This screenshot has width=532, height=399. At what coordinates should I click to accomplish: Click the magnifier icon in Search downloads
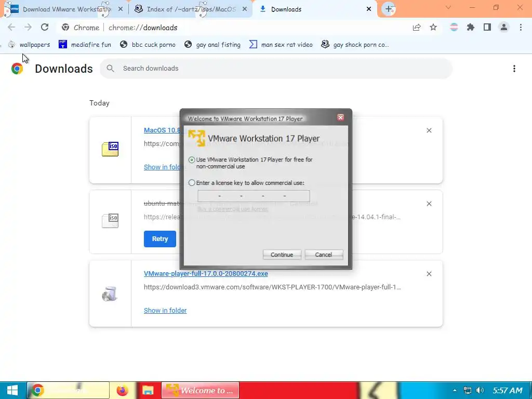coord(110,69)
